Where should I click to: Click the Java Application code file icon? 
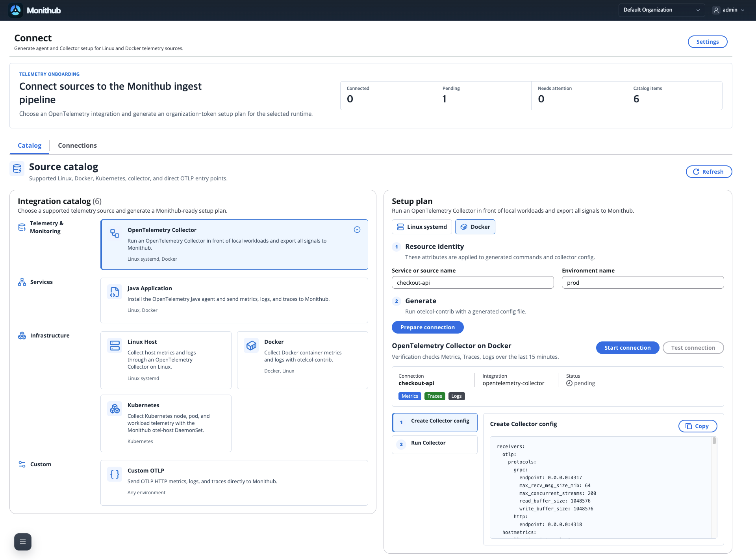coord(115,292)
